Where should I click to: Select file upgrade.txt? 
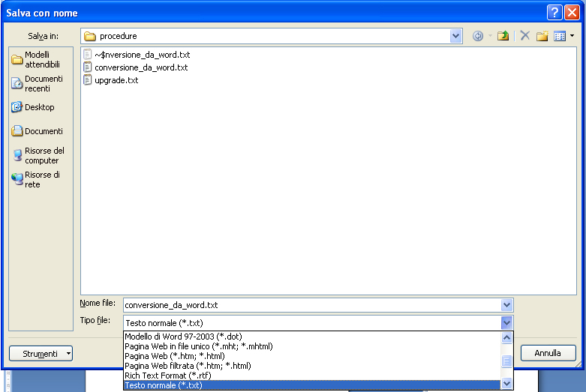point(111,80)
